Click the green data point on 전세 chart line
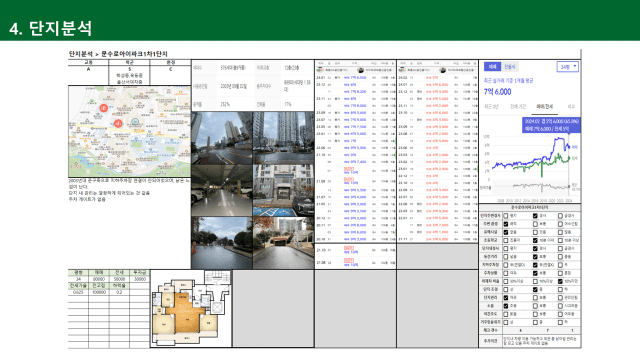This screenshot has height=360, width=640. 568,158
